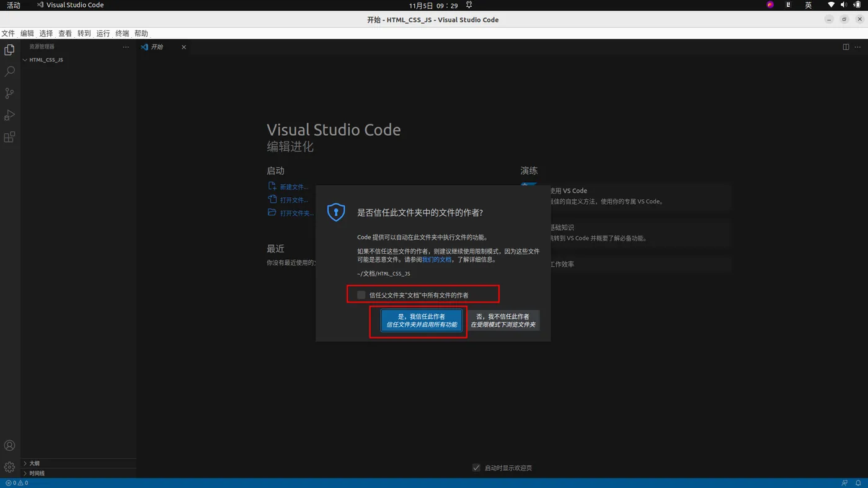Open the Manage gear icon
The image size is (868, 488).
[9, 467]
